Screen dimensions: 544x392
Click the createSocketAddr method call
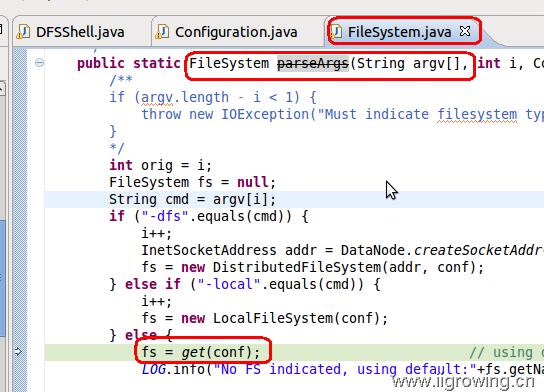[479, 250]
